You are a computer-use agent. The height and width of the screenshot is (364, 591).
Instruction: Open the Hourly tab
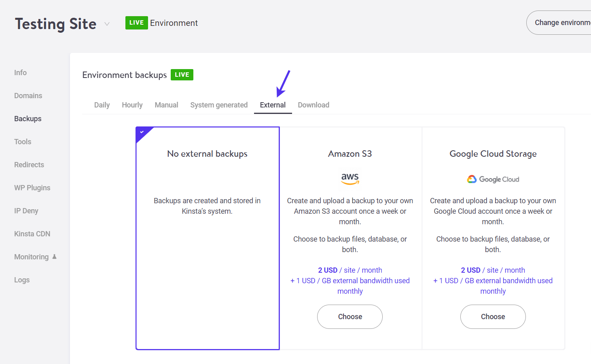coord(132,105)
